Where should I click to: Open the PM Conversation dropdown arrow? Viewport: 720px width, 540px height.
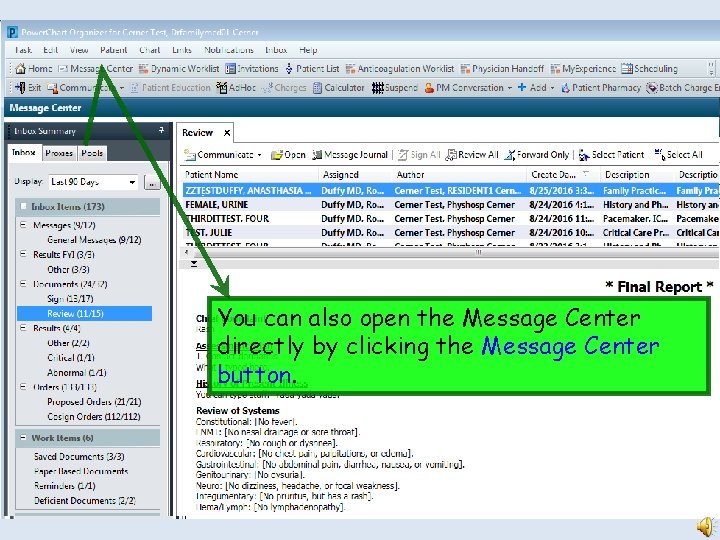[x=510, y=87]
